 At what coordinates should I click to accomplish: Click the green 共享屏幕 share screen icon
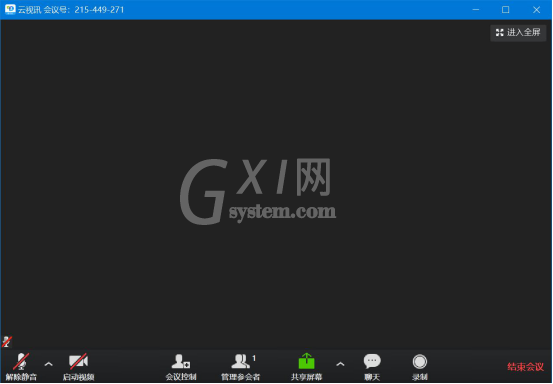coord(306,361)
